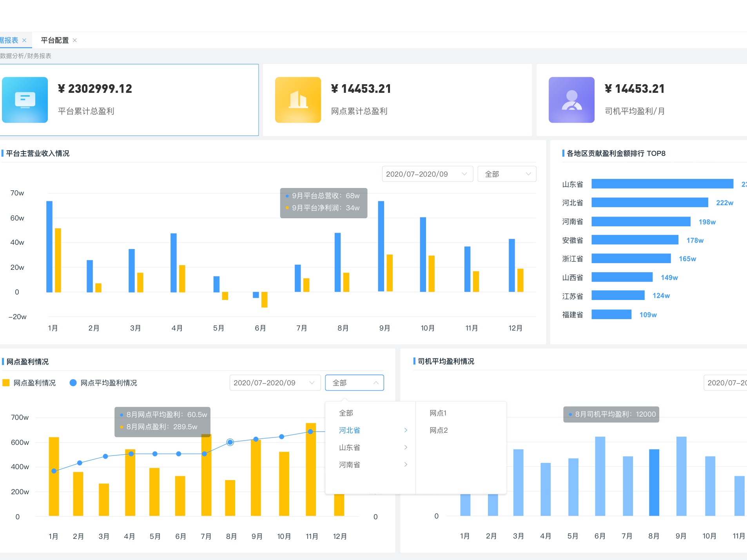Open the 2020/07-2020/09 date dropdown in revenue chart

click(427, 174)
